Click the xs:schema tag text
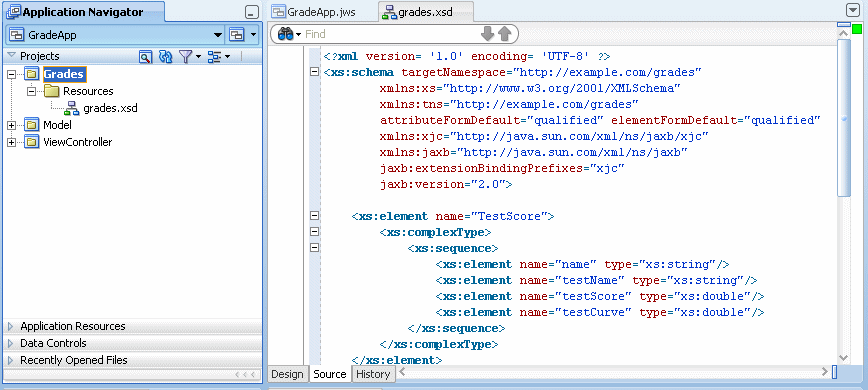This screenshot has height=390, width=868. pos(359,72)
